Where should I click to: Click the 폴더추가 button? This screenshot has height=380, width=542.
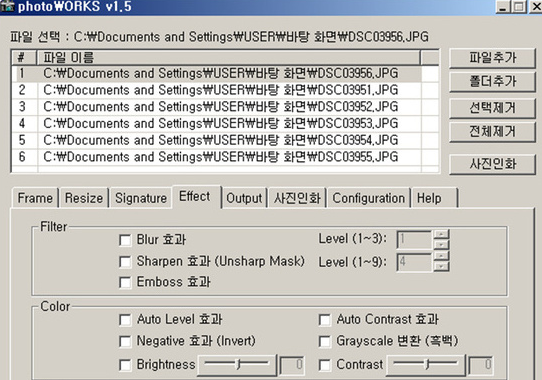pos(492,82)
